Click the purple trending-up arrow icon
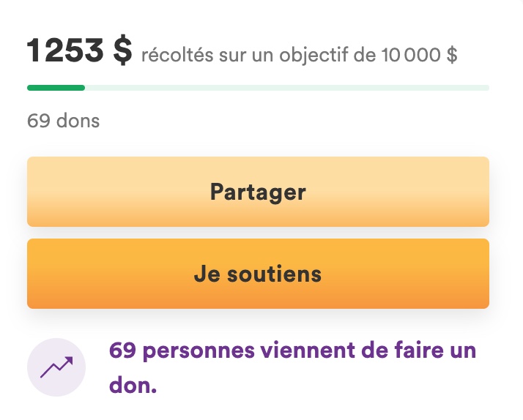The width and height of the screenshot is (523, 420). 56,367
